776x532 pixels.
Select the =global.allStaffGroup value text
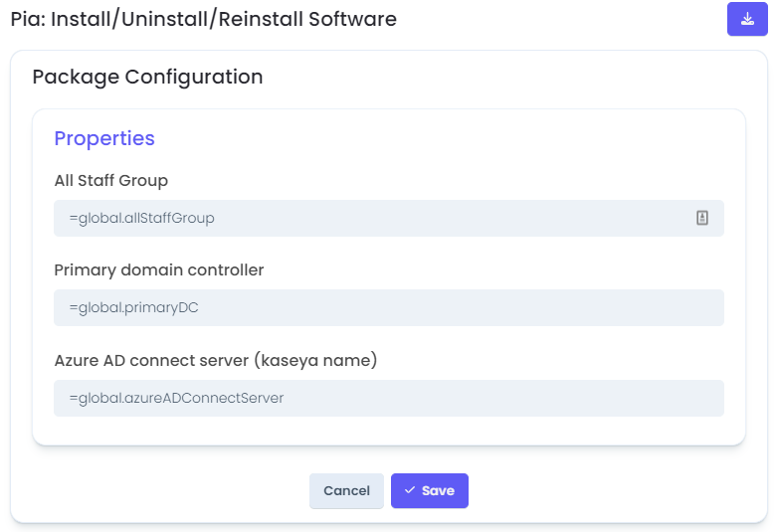pyautogui.click(x=141, y=218)
